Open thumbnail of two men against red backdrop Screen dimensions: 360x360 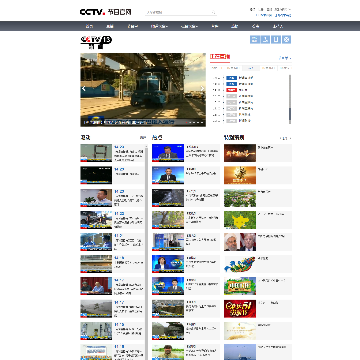pos(96,286)
